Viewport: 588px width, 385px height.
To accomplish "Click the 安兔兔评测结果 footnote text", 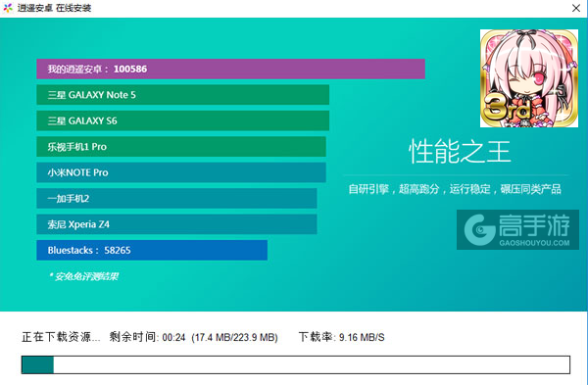I will (84, 276).
